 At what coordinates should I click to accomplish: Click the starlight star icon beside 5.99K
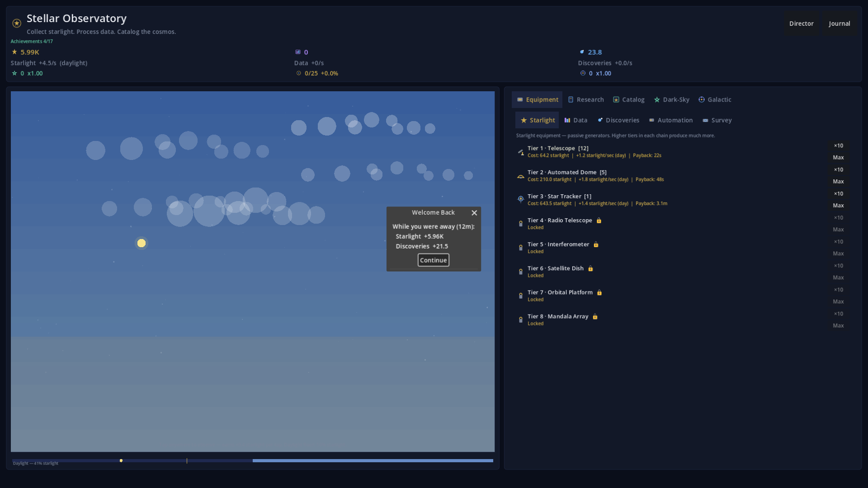click(14, 52)
